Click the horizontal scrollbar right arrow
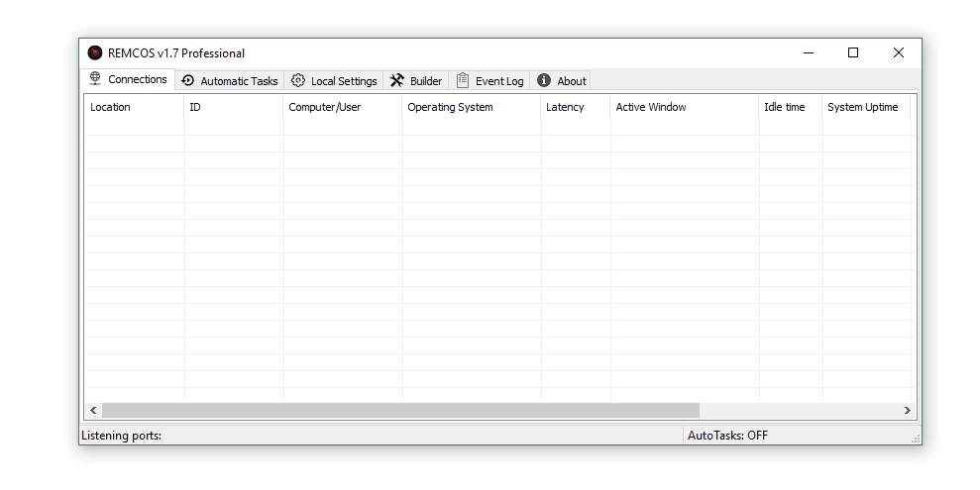 coord(907,410)
